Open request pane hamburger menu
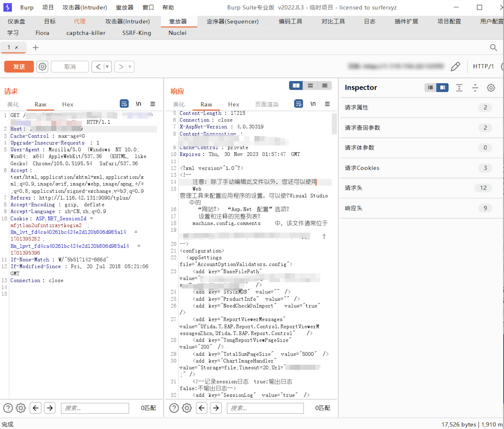504x429 pixels. click(x=153, y=104)
